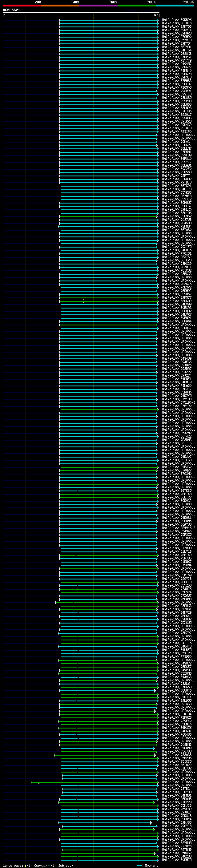Select hit UniRef100_B9RB96
This screenshot has height=868, width=197.
click(177, 20)
